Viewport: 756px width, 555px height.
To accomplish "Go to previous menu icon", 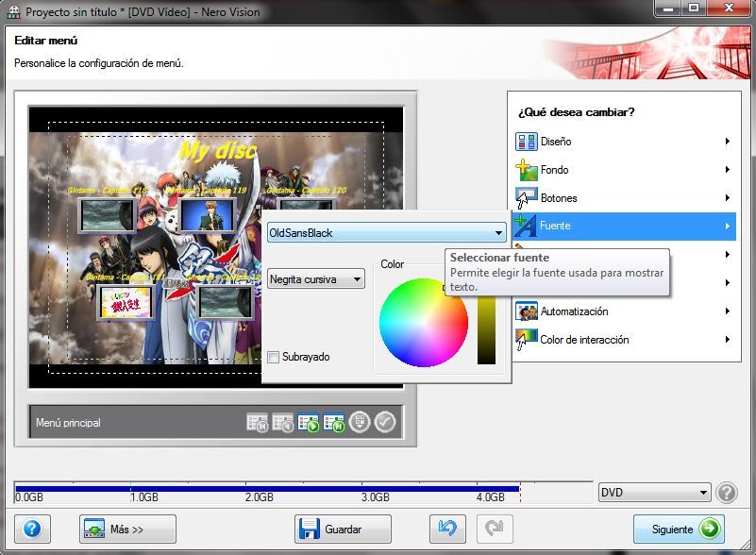I will pos(282,423).
